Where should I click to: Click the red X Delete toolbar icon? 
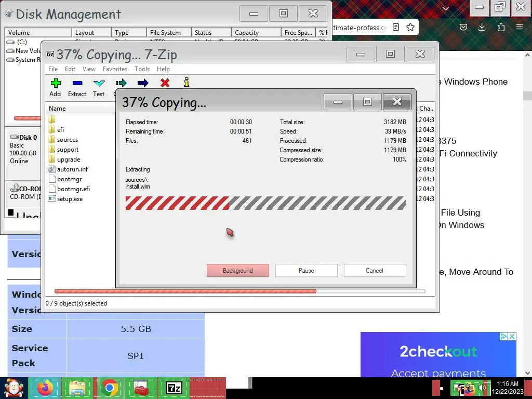(165, 83)
